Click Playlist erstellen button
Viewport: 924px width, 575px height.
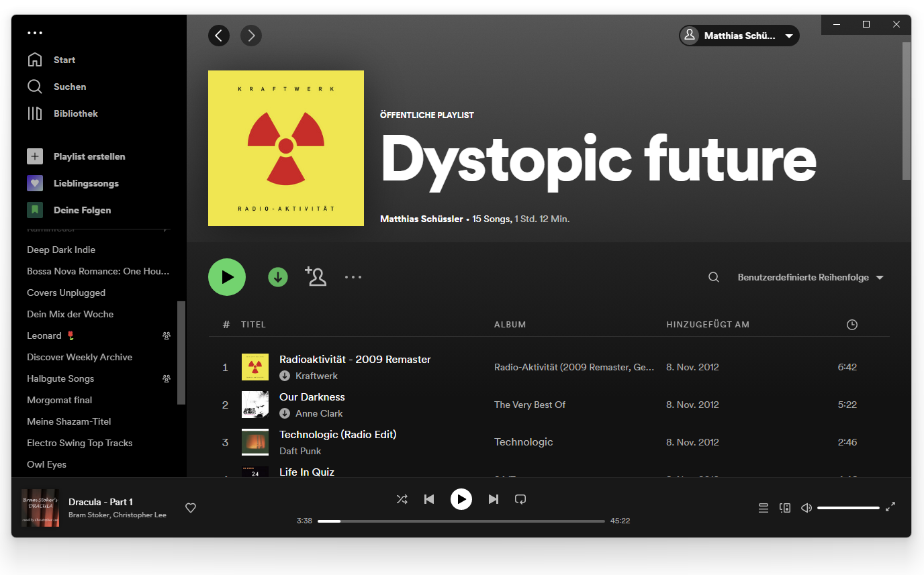(89, 156)
